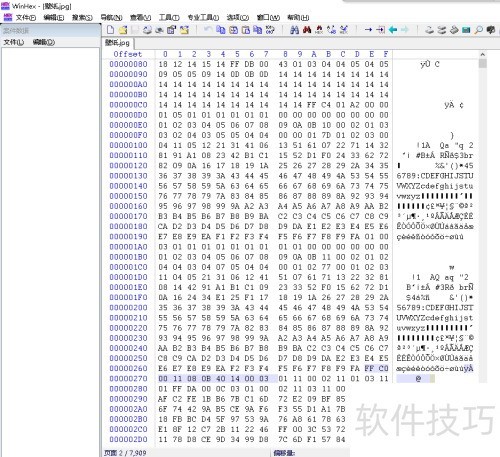Select the .jpg file tab
The image size is (500, 457).
(x=118, y=43)
